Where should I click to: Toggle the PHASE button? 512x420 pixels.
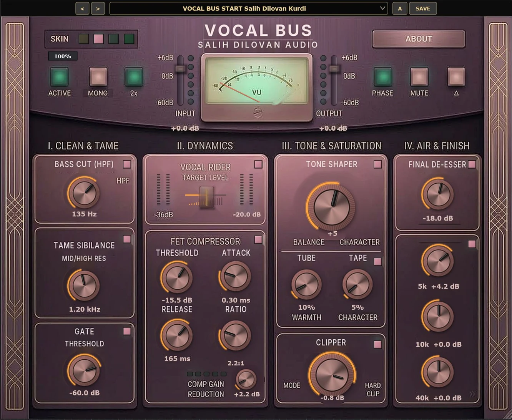(x=382, y=77)
